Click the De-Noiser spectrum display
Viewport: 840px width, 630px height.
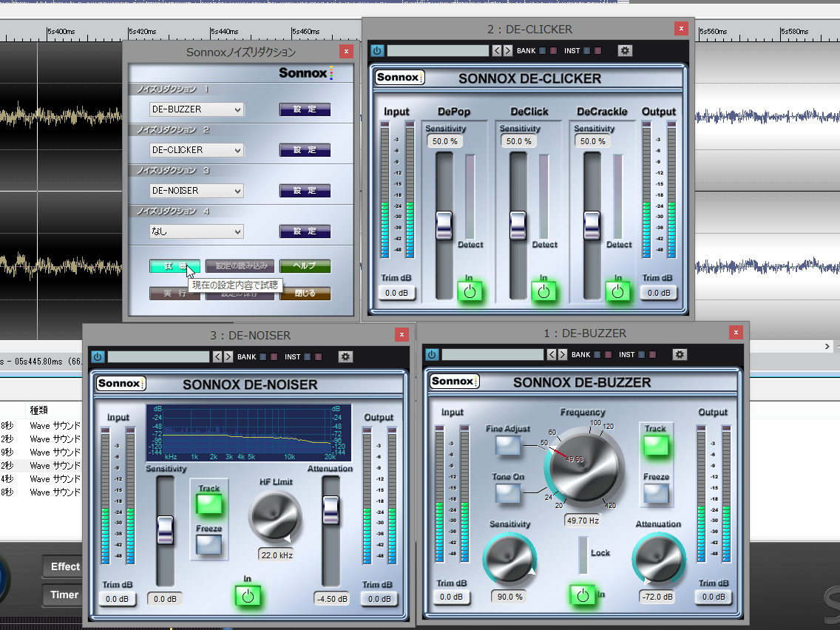click(248, 433)
